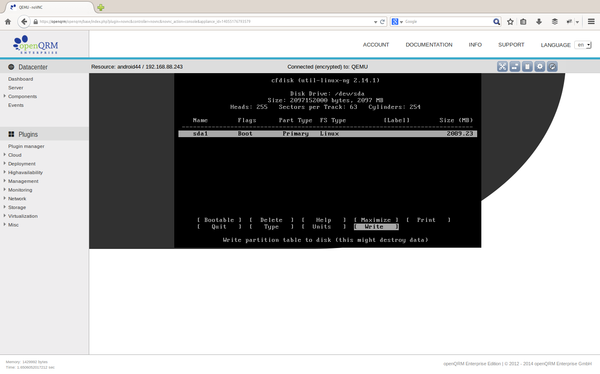Click the browser back arrow
This screenshot has width=600, height=374.
point(24,22)
